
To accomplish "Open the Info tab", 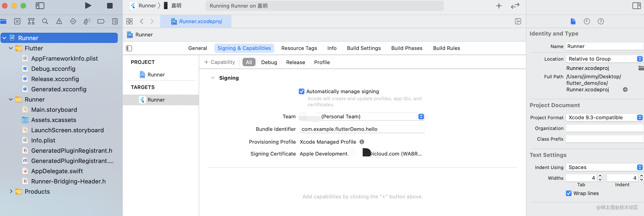I will (x=332, y=48).
